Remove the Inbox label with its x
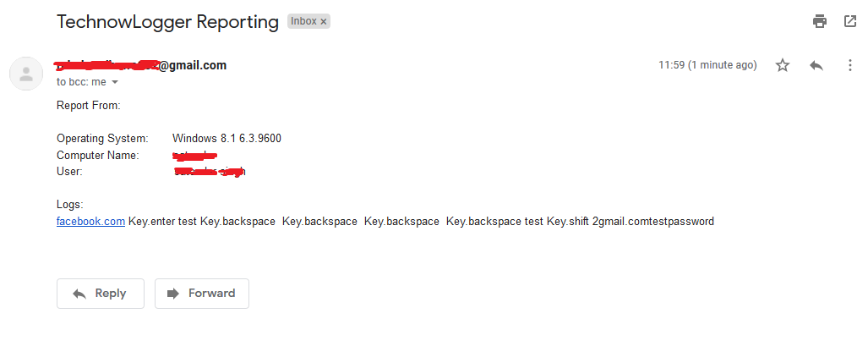 point(325,22)
